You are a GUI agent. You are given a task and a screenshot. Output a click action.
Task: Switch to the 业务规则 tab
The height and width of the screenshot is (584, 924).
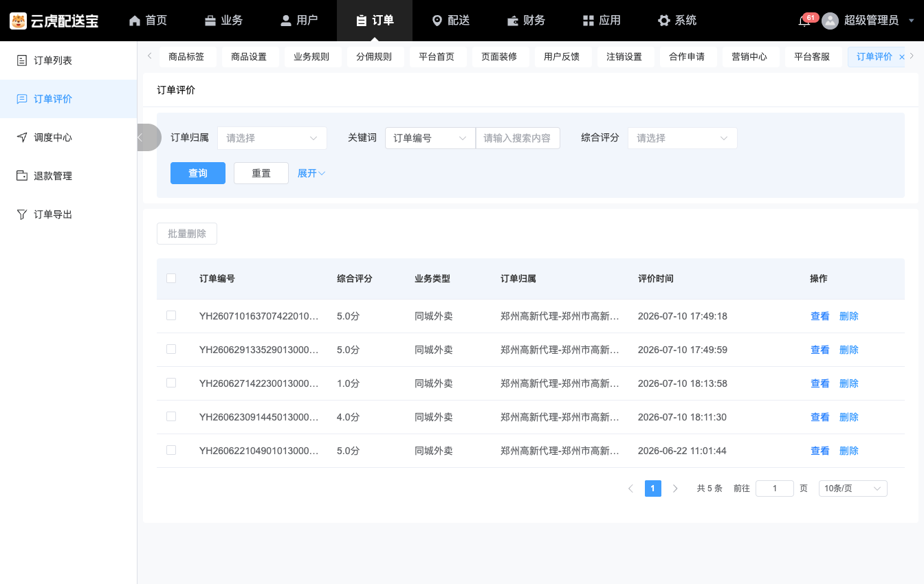(311, 57)
